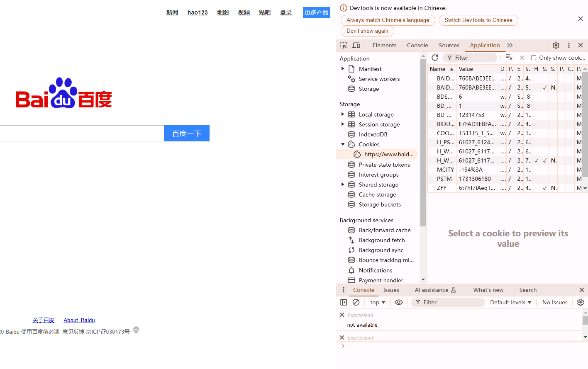Click 更多产品 button on Baidu
The image size is (588, 369).
[317, 12]
